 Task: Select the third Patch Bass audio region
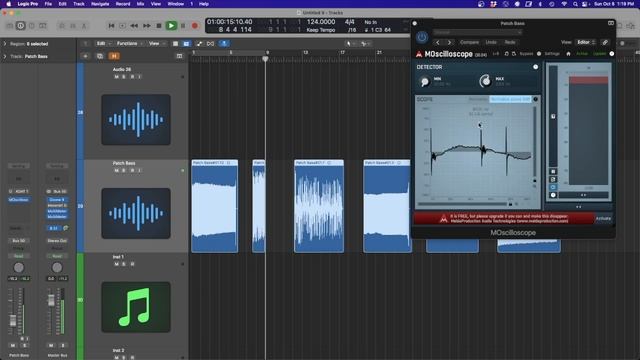(319, 206)
